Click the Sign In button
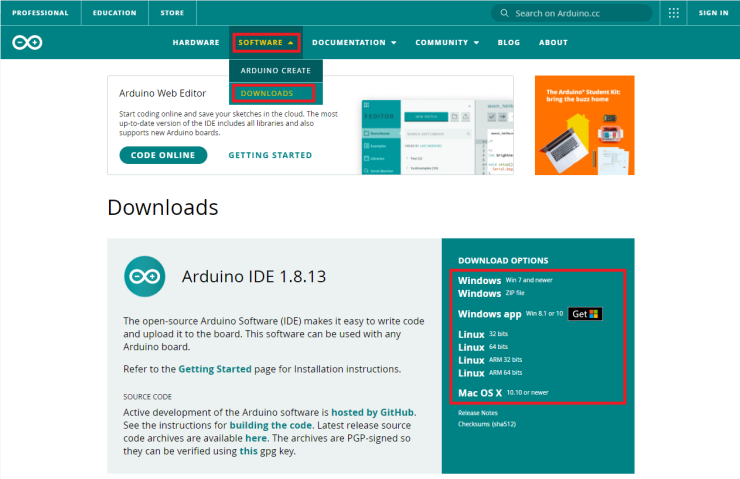This screenshot has width=740, height=479. coord(713,13)
